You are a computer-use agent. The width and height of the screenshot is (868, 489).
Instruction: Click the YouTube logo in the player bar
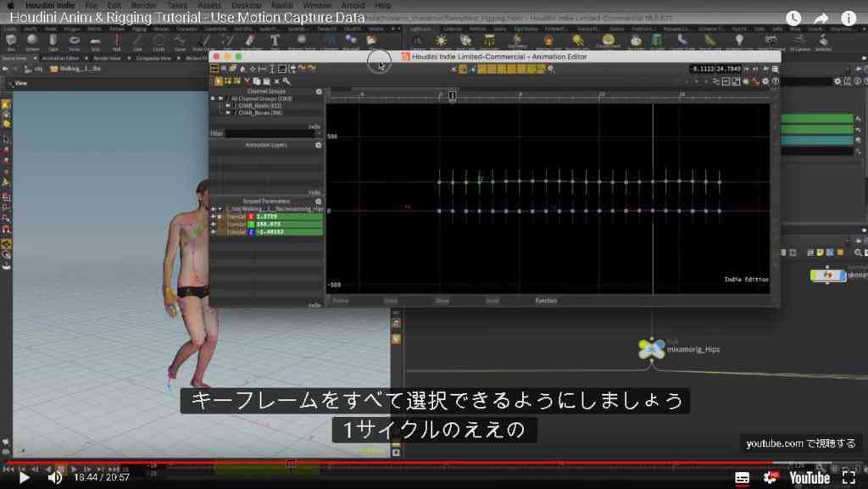click(x=810, y=478)
